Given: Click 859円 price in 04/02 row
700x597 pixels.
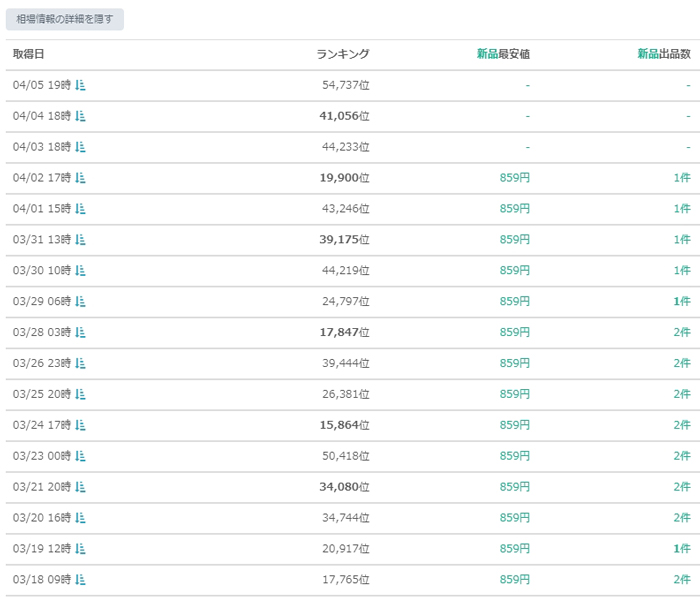Looking at the screenshot, I should click(x=515, y=178).
